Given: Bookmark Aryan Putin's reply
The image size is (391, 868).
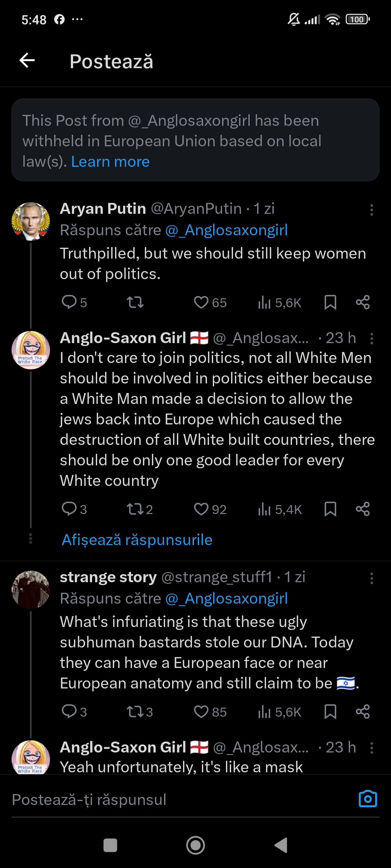Looking at the screenshot, I should point(330,302).
